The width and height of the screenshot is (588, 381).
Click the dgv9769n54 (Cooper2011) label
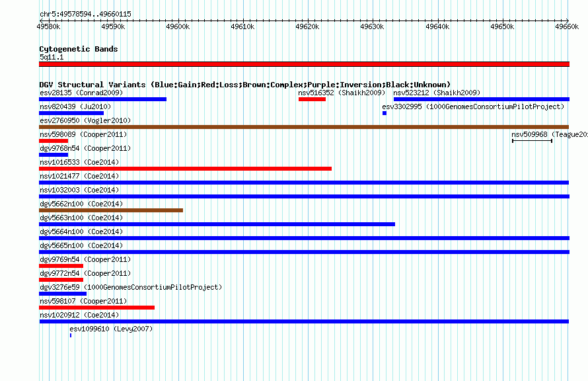(85, 259)
